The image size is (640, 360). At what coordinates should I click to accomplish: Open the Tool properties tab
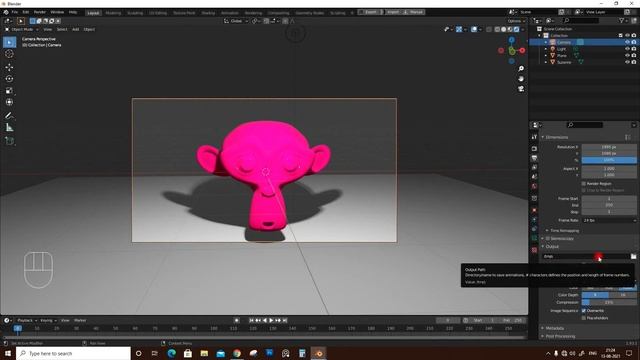[534, 137]
